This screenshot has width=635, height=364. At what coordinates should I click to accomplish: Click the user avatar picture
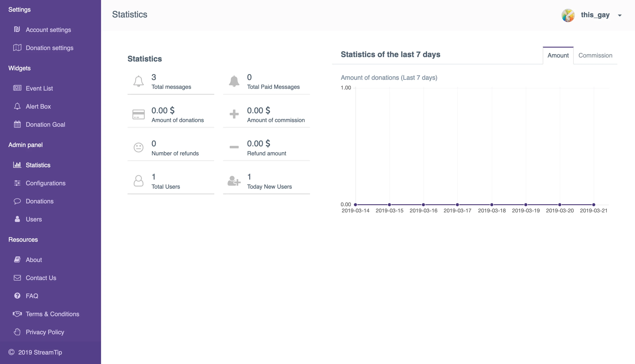tap(568, 15)
